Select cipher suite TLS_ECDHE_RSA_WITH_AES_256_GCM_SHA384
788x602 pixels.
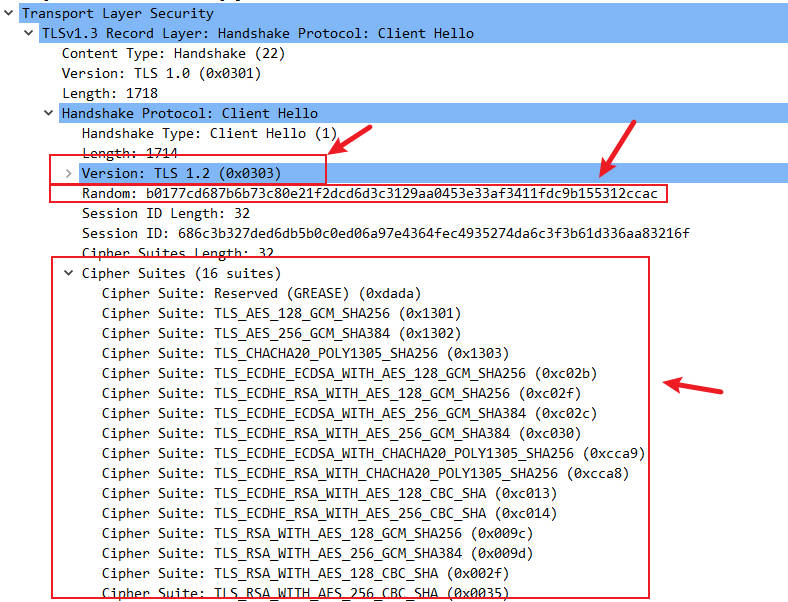point(341,433)
